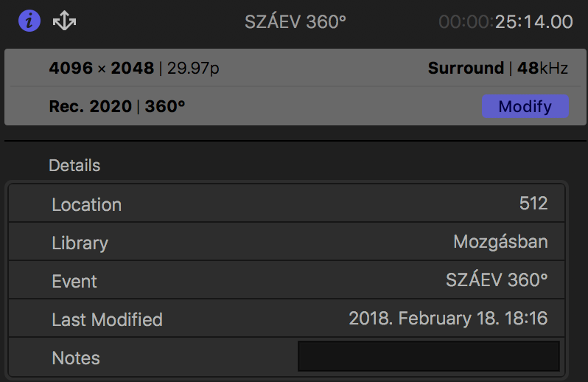Select the Last Modified row label
Screen dimensions: 588x382
pyautogui.click(x=107, y=320)
